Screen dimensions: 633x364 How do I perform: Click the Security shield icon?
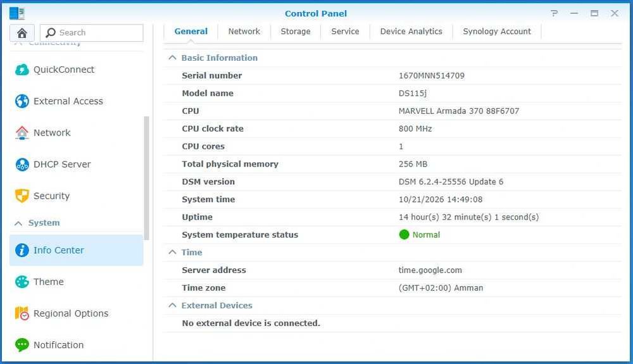22,196
